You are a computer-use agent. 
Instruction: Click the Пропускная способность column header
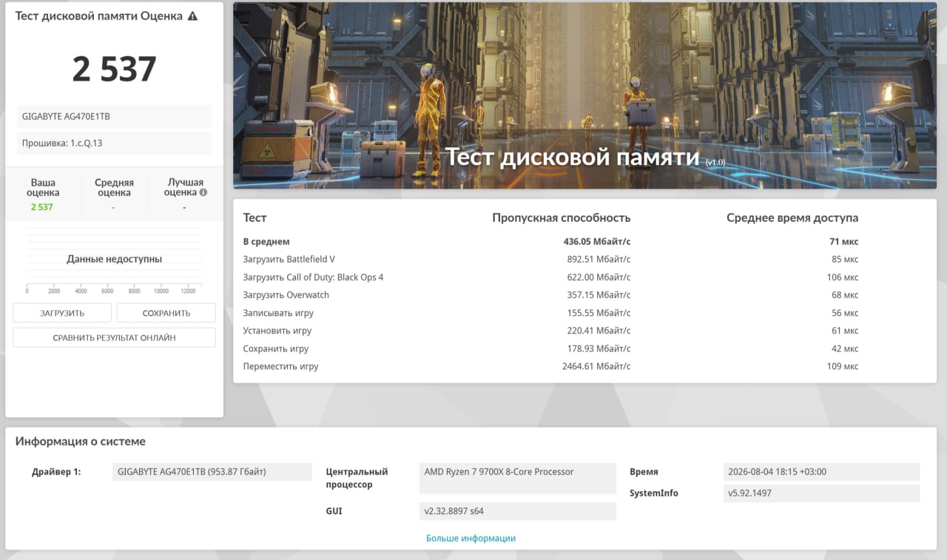point(562,217)
